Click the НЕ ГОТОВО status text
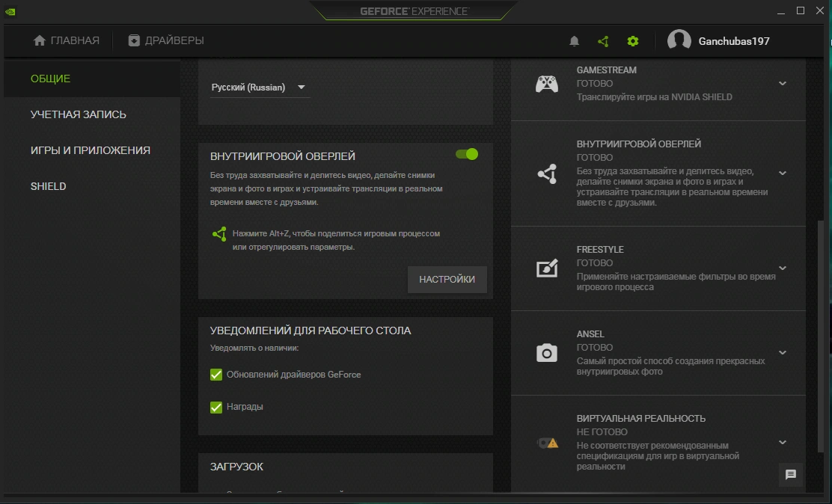Screen dimensions: 832x504 [x=602, y=432]
